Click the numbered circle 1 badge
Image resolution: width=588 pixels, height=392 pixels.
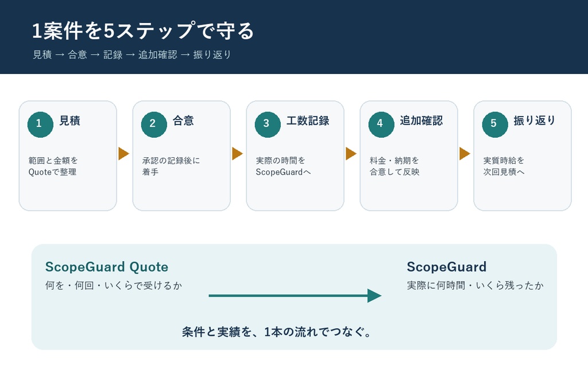click(x=40, y=125)
